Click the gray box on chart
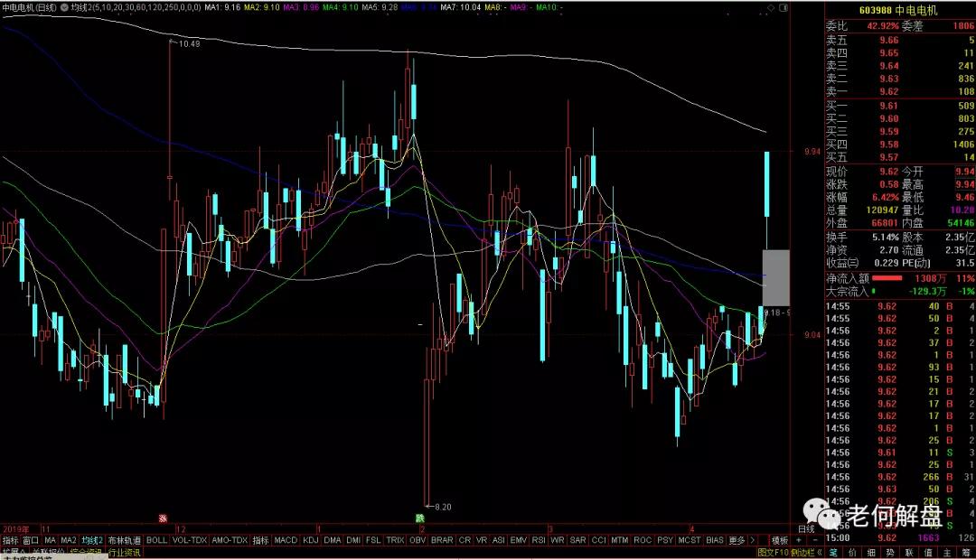 (776, 277)
